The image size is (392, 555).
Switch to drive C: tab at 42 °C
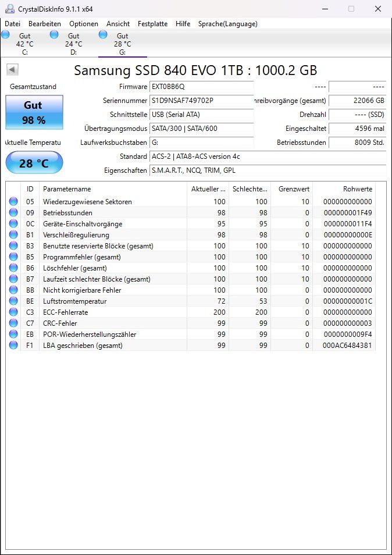coord(25,44)
